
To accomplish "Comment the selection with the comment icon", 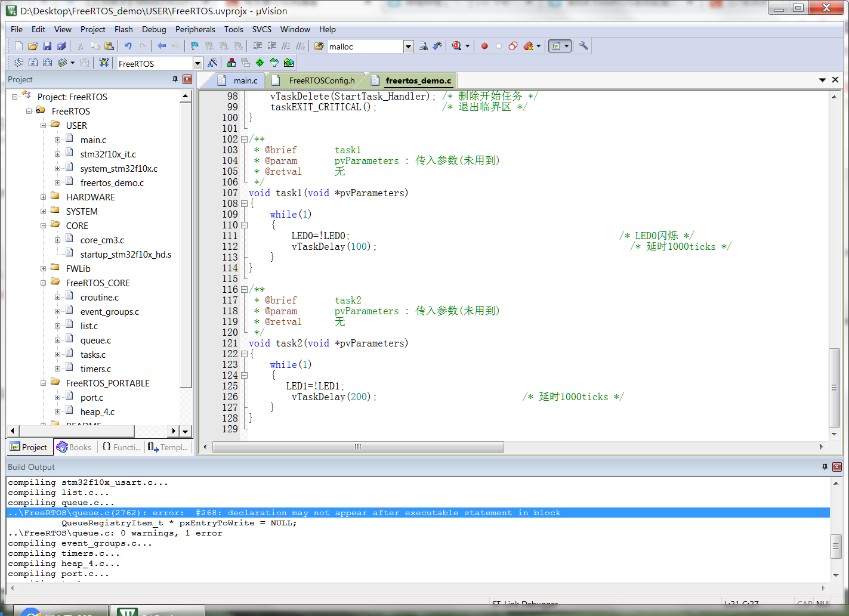I will (x=286, y=46).
